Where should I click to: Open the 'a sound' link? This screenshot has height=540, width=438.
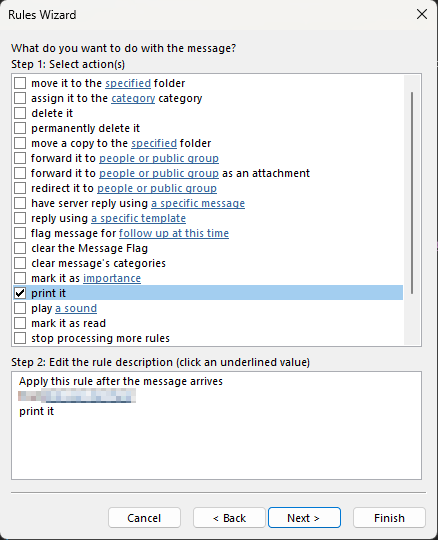pos(76,308)
